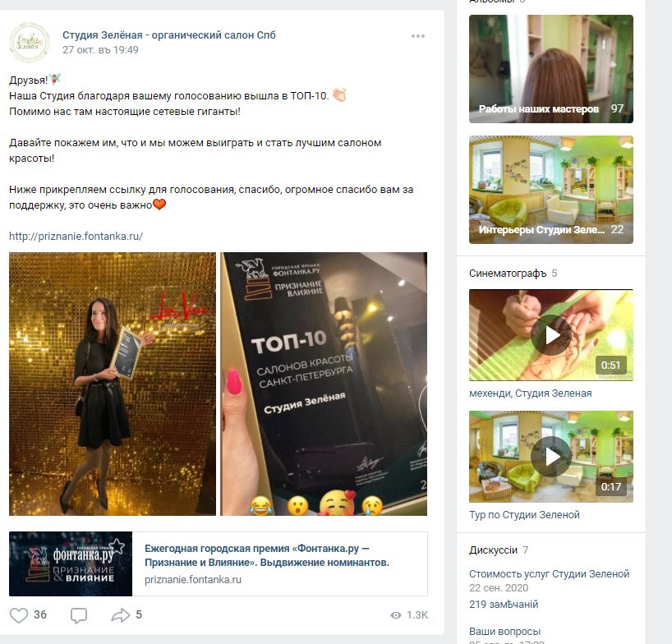This screenshot has width=672, height=644.
Task: Like the post with heart icon
Action: click(19, 615)
